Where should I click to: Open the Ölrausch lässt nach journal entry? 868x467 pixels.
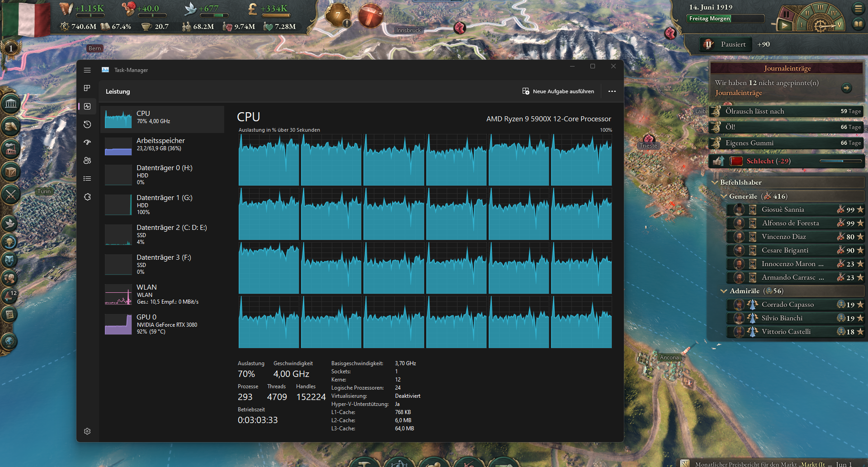tap(787, 111)
